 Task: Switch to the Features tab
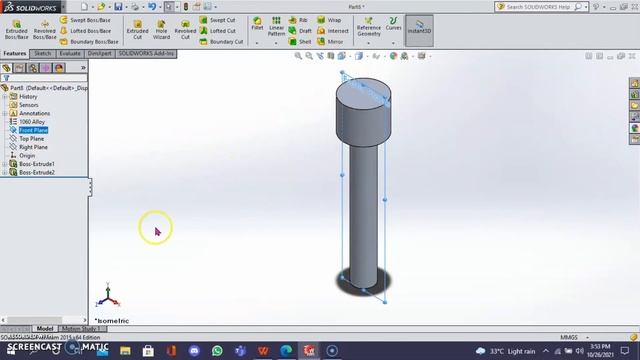click(x=15, y=53)
